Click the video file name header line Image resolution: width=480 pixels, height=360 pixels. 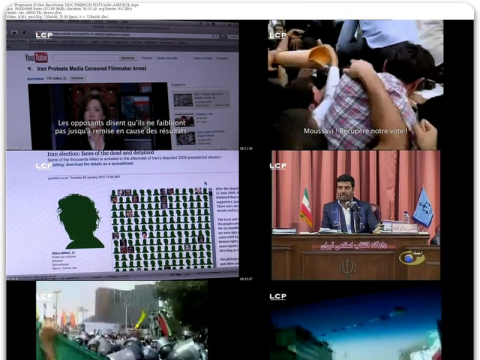[73, 5]
